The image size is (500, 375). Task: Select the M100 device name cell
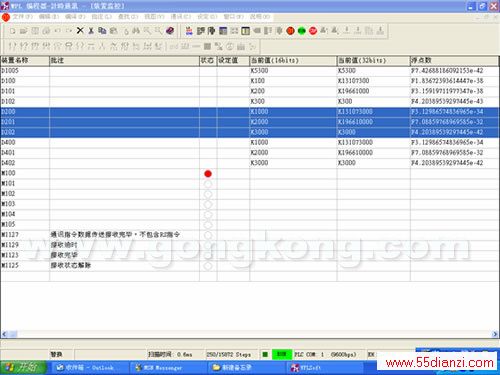point(8,173)
